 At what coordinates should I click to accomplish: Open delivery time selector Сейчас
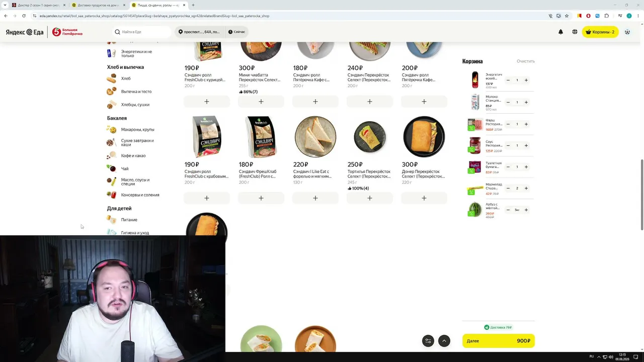coord(236,32)
